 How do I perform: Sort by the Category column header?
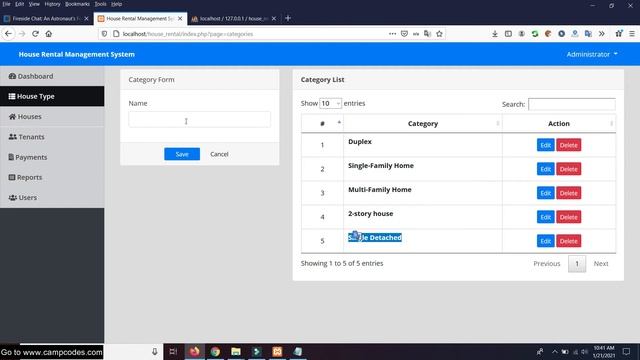click(423, 124)
